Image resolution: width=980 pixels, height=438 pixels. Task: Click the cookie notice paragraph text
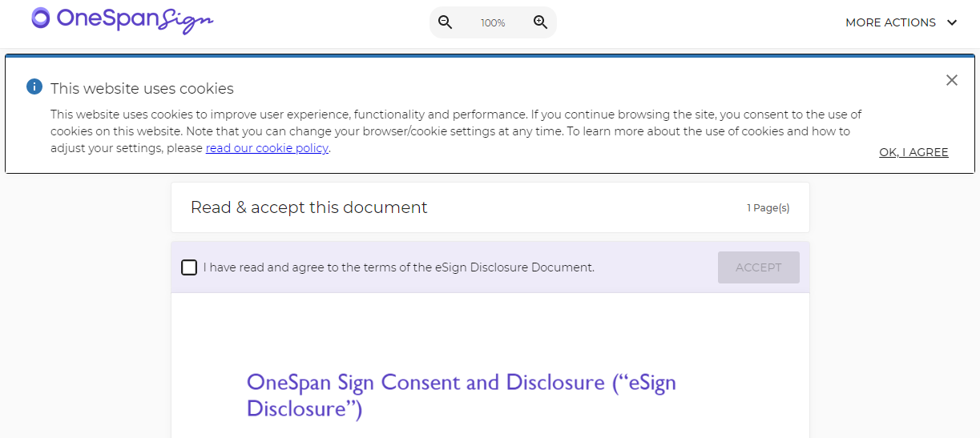(456, 131)
